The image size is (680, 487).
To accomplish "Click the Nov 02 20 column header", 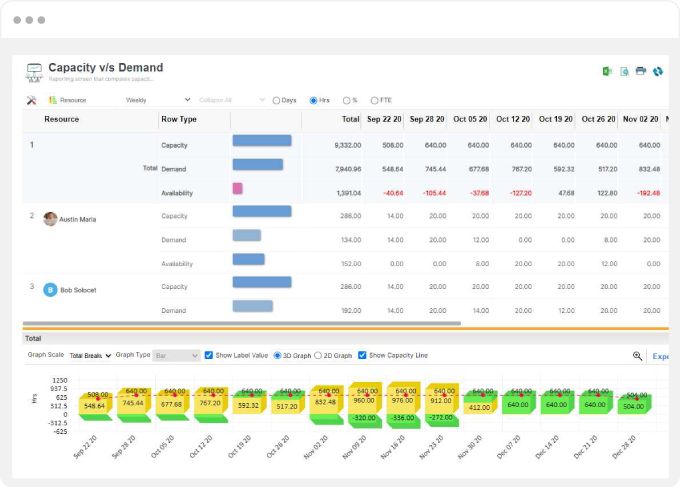I will coord(641,119).
